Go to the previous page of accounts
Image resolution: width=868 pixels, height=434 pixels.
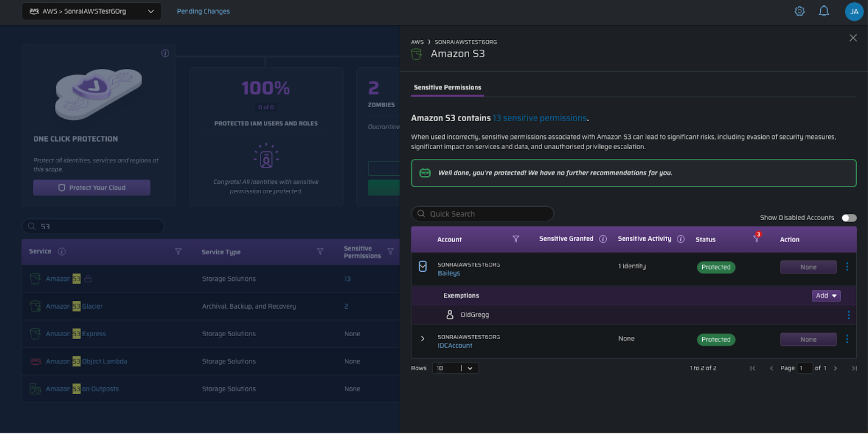pyautogui.click(x=771, y=369)
